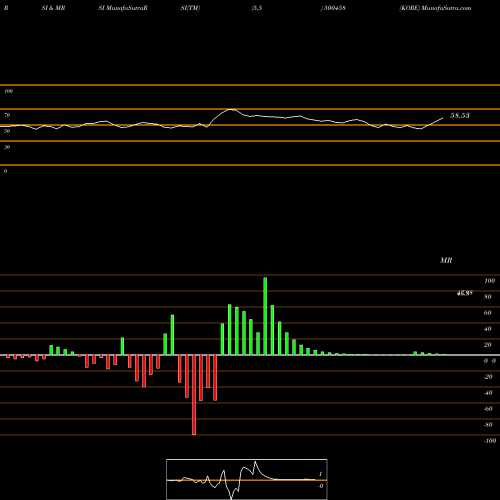Click the '(5,5' parameter text
Image resolution: width=500 pixels, height=500 pixels.
(x=257, y=8)
